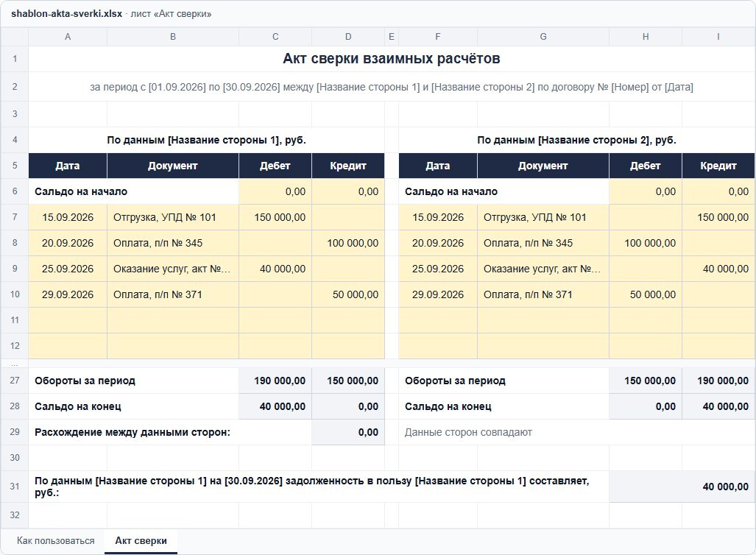Select the row 5 header number
This screenshot has width=756, height=555.
(x=15, y=166)
